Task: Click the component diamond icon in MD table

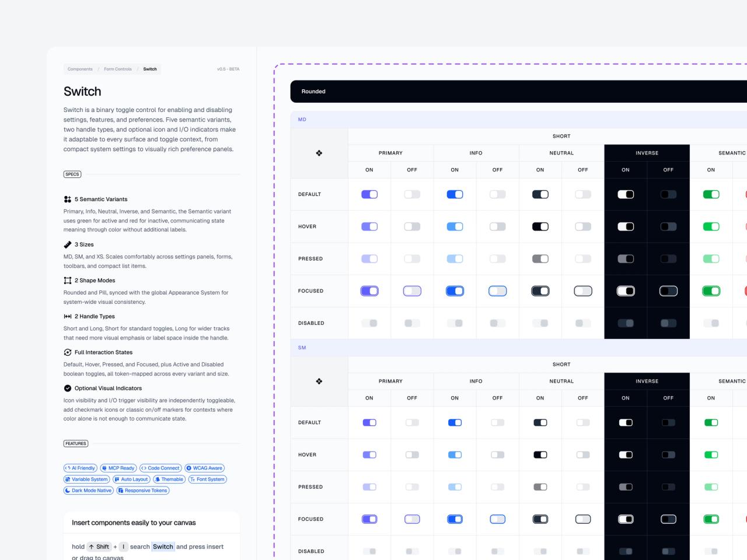Action: click(x=319, y=153)
